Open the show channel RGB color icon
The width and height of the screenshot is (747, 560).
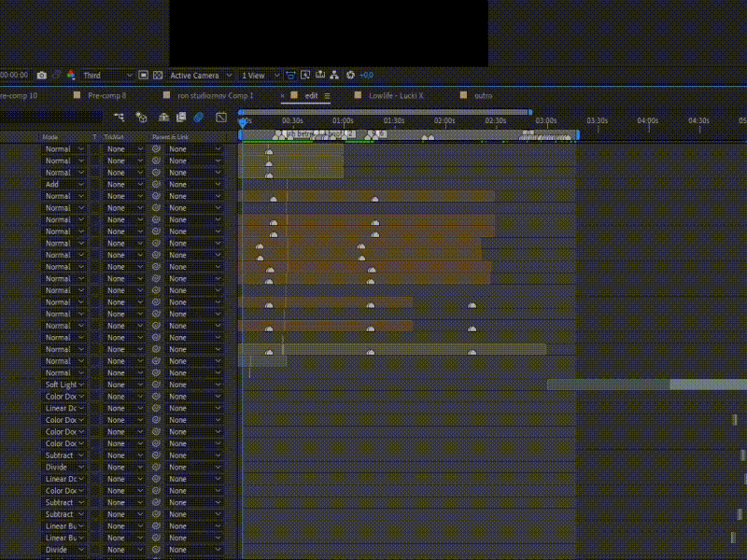point(70,76)
